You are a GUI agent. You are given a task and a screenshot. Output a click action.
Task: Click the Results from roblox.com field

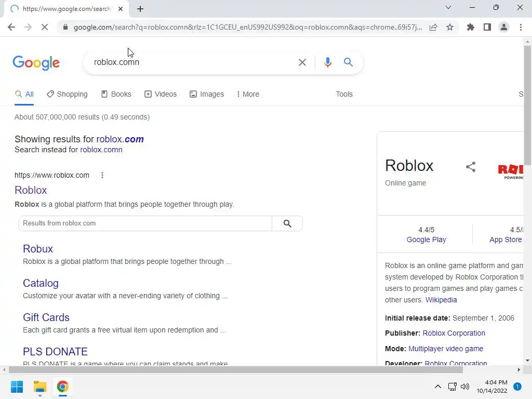click(x=145, y=223)
